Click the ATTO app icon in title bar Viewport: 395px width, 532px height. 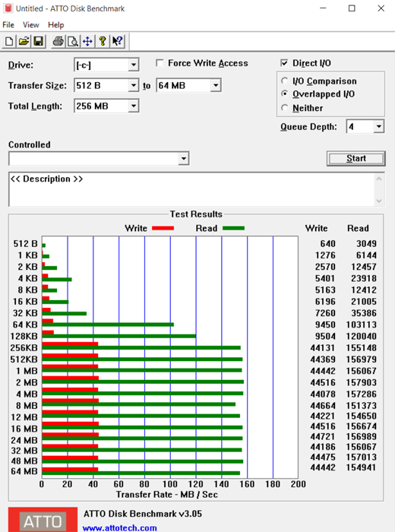(8, 8)
